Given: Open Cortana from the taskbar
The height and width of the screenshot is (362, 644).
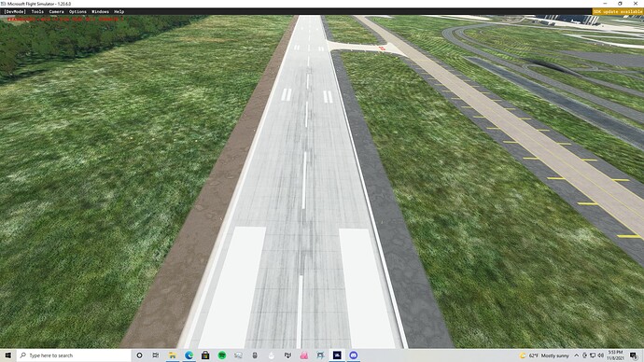Looking at the screenshot, I should (139, 355).
